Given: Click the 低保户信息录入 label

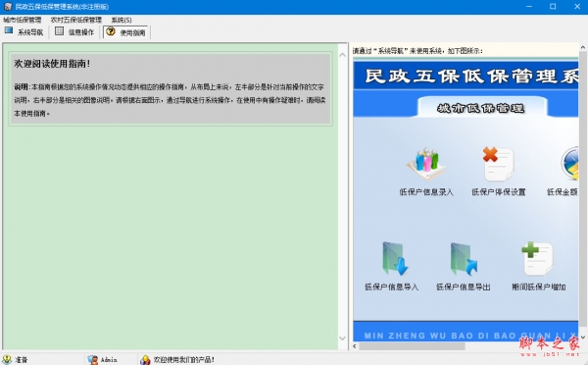Looking at the screenshot, I should (x=426, y=192).
